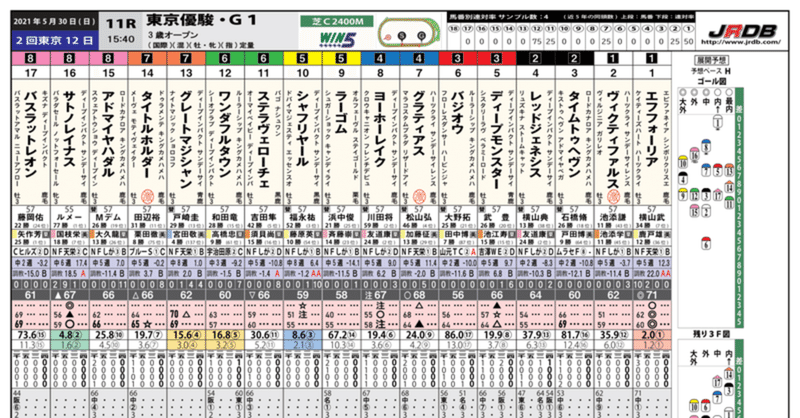Select horse name レッドジェネシス
The image size is (800, 418).
pos(535,134)
